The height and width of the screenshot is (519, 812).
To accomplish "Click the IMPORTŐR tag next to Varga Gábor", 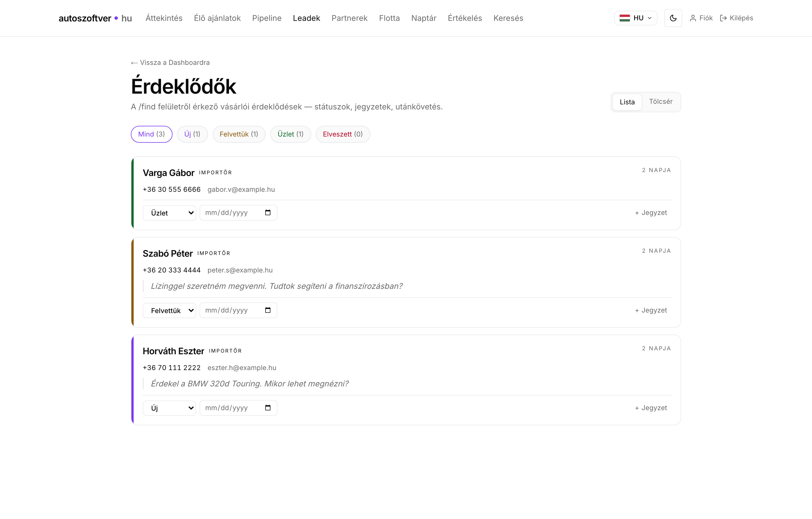I will pos(215,172).
